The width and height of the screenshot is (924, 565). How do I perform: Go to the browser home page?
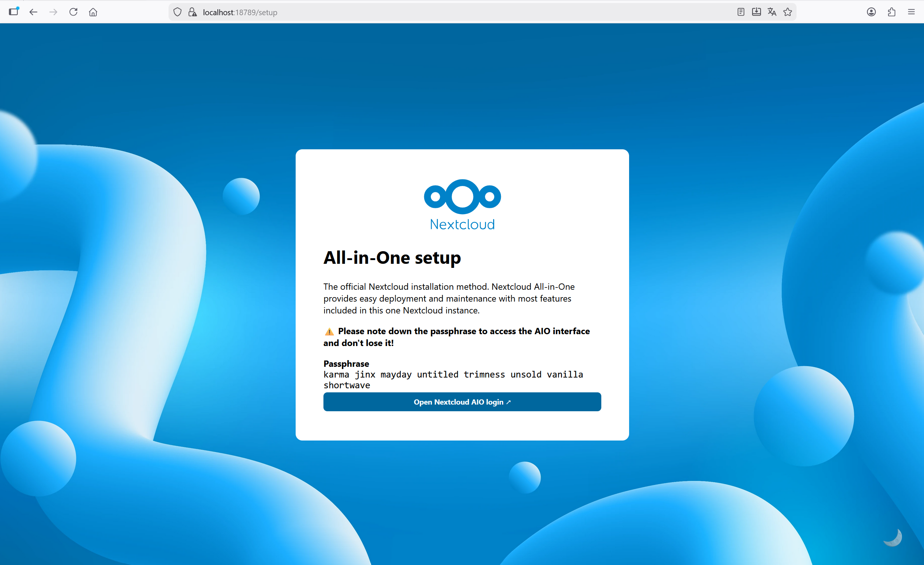click(x=93, y=11)
